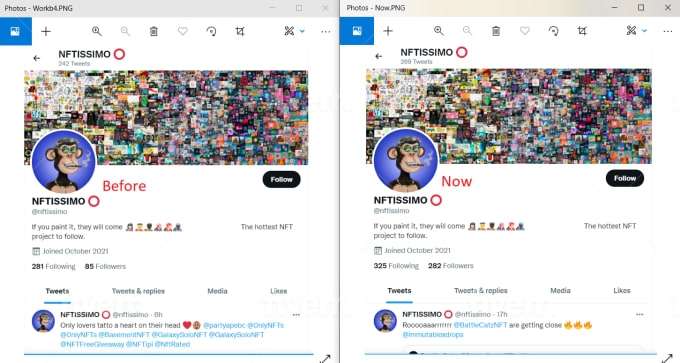The image size is (680, 363).
Task: Expand Edit & Create dropdown in Workb4.PNG window
Action: [x=302, y=31]
